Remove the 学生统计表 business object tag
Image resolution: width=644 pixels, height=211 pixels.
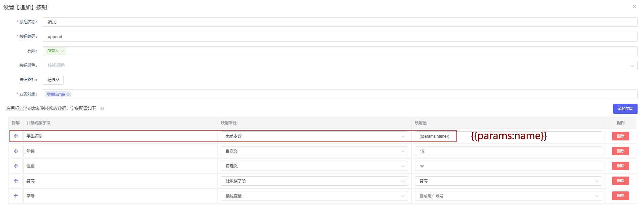(68, 95)
